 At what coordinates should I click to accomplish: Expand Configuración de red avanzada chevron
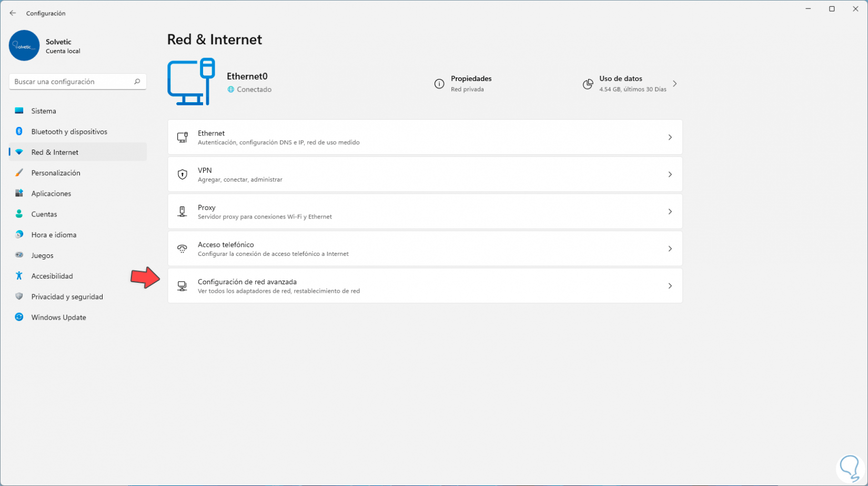pyautogui.click(x=670, y=286)
